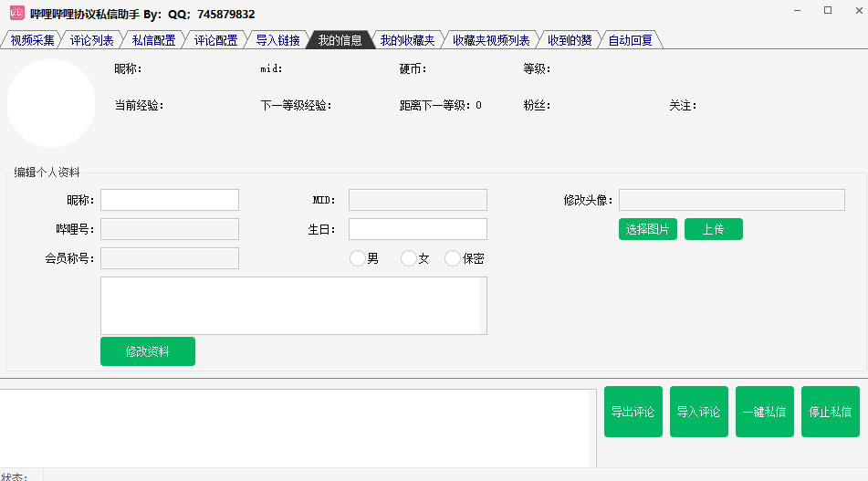
Task: Switch to the 导入链接 tab
Action: click(277, 40)
